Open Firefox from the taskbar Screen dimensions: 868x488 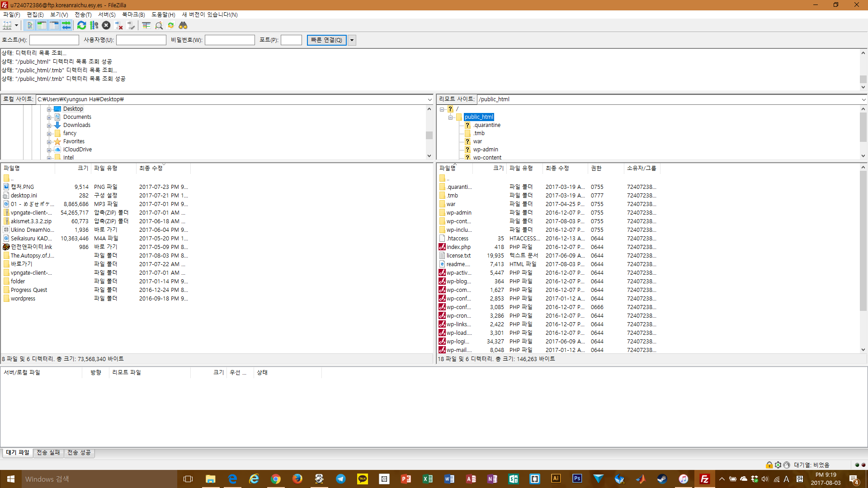coord(297,479)
